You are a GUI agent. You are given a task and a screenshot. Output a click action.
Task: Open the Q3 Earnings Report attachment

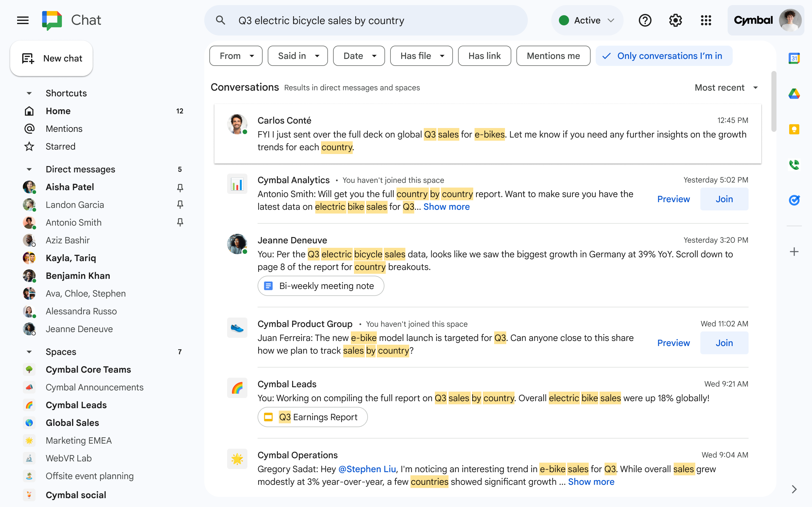[312, 417]
